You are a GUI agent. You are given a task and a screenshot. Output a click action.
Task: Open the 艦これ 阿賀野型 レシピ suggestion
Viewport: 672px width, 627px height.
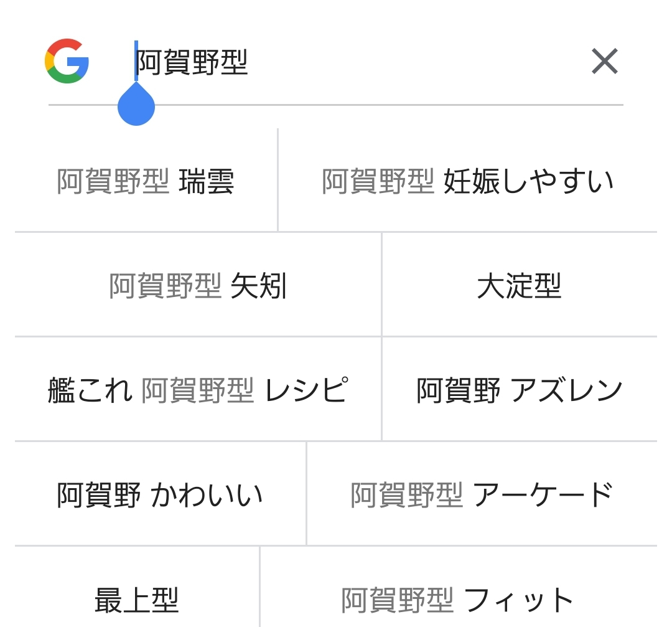click(x=198, y=390)
